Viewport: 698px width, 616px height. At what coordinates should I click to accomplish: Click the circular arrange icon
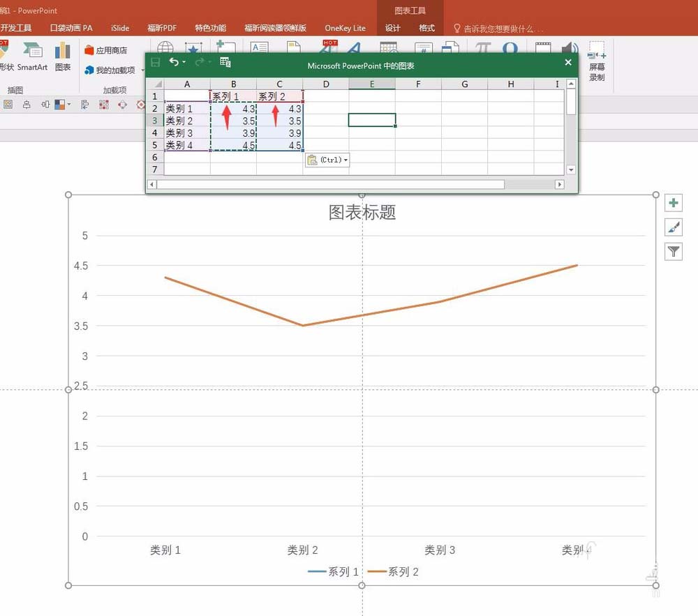(122, 105)
